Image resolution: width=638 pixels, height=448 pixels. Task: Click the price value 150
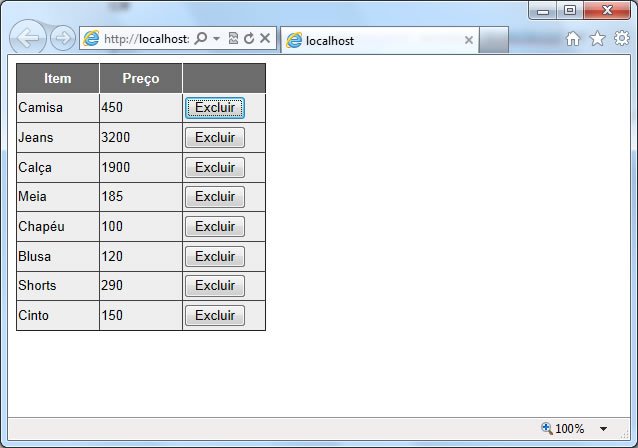tap(112, 315)
